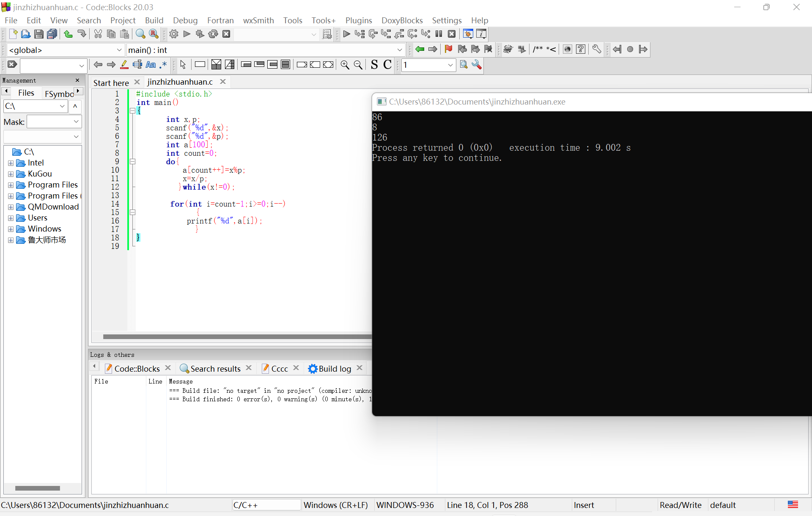812x516 pixels.
Task: Click the Find magnifier icon
Action: point(140,34)
